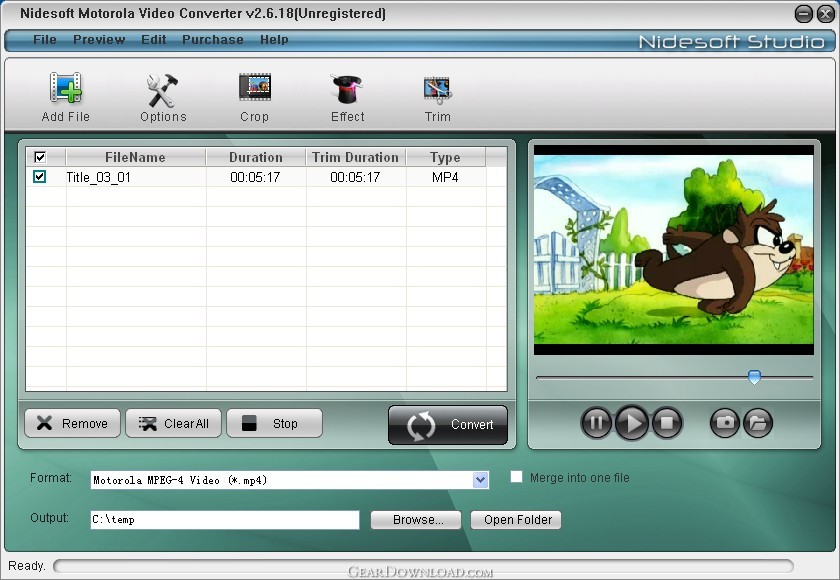Select the Title_03_01 file name
This screenshot has height=580, width=840.
99,177
